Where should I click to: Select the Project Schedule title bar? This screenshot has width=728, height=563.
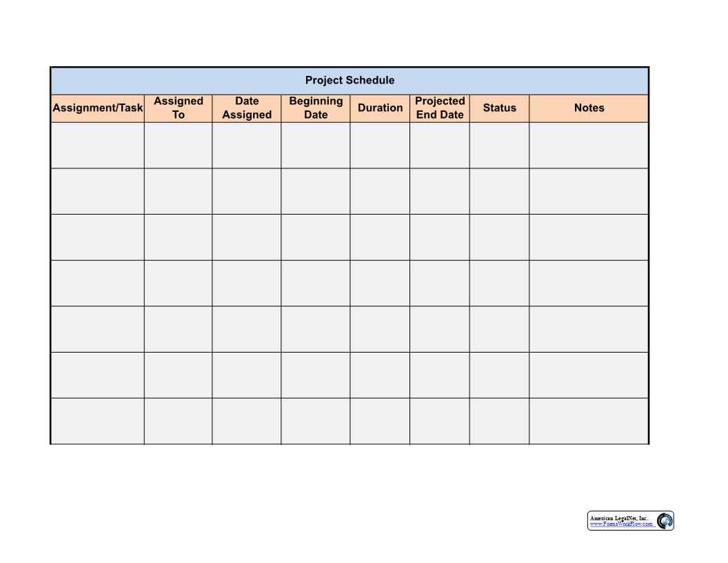(x=350, y=80)
